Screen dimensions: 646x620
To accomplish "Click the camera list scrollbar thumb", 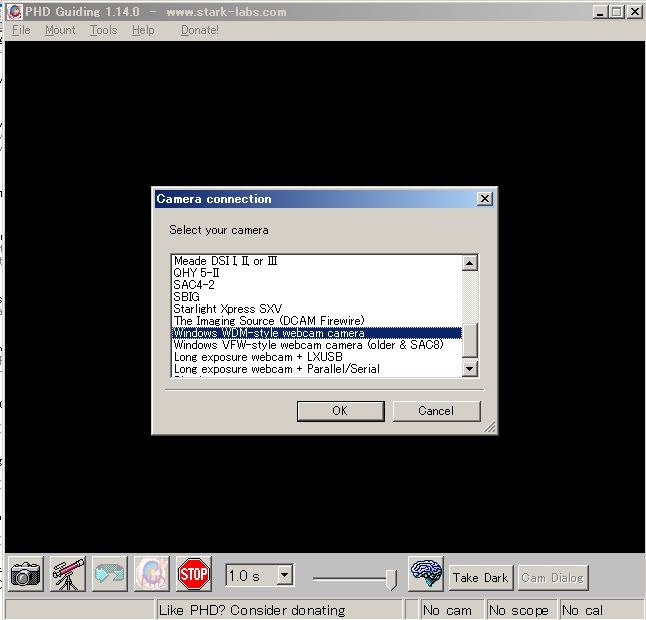I will pyautogui.click(x=469, y=340).
